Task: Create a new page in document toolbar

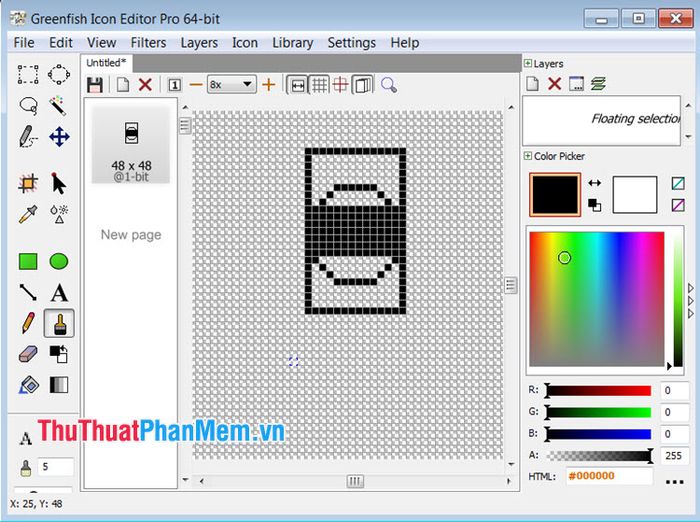Action: click(123, 85)
